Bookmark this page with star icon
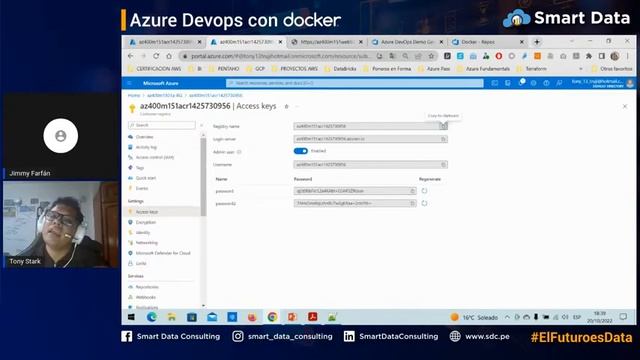640x360 pixels. point(431,56)
